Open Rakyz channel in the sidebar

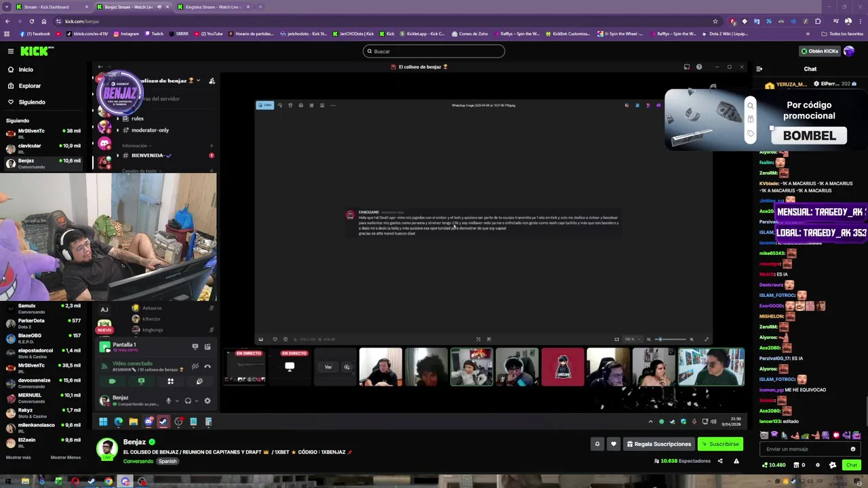click(x=43, y=413)
